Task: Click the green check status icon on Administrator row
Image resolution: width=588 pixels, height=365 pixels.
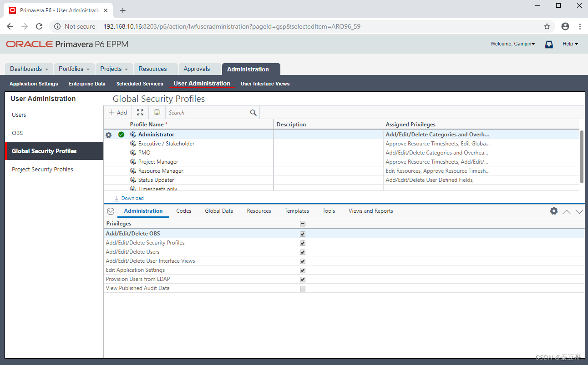Action: pyautogui.click(x=121, y=135)
